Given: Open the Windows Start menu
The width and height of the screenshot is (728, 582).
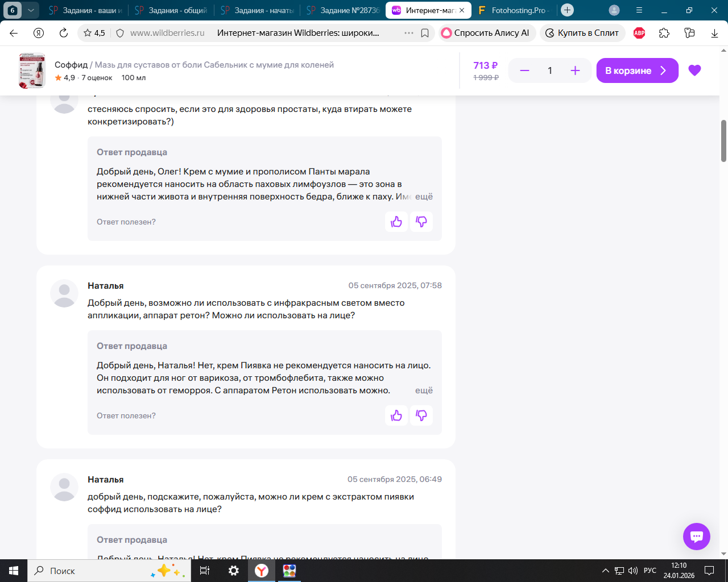Looking at the screenshot, I should pyautogui.click(x=14, y=571).
